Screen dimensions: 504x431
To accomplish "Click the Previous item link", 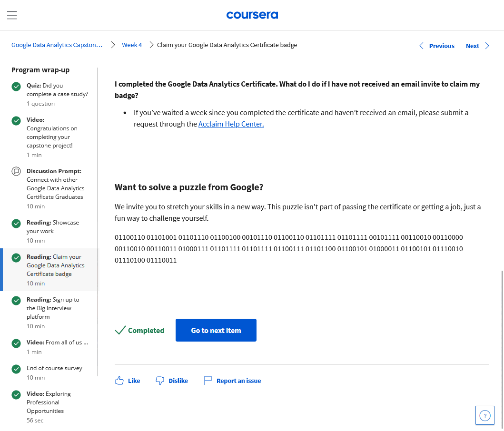I will pos(442,46).
